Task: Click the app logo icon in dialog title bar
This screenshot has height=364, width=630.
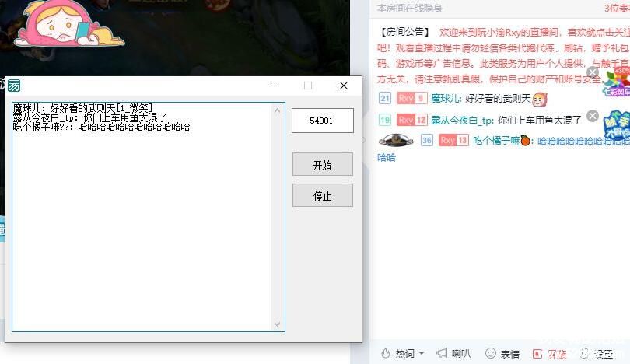Action: [x=14, y=86]
